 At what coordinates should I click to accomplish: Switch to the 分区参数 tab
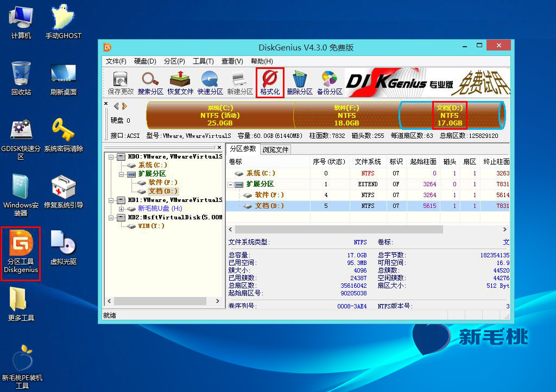coord(243,149)
